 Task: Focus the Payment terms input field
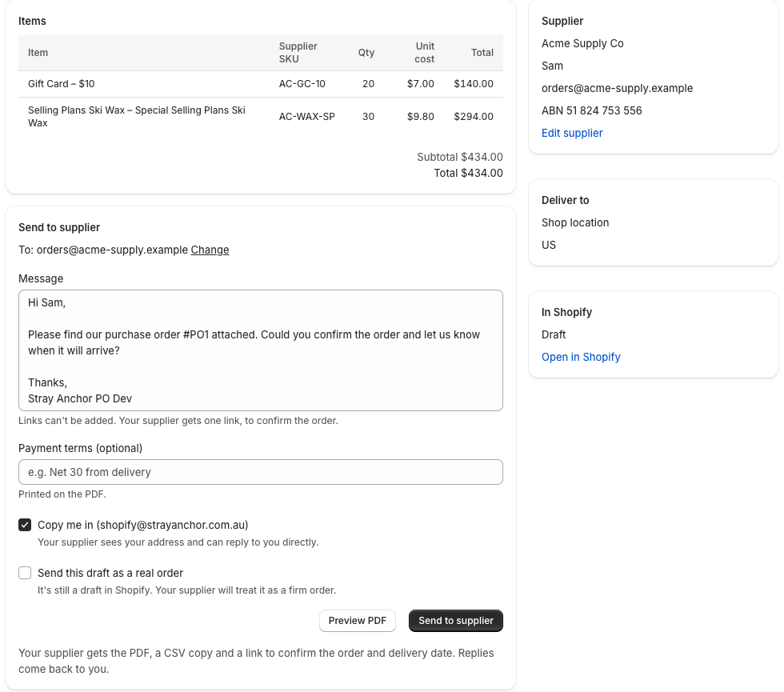[261, 472]
